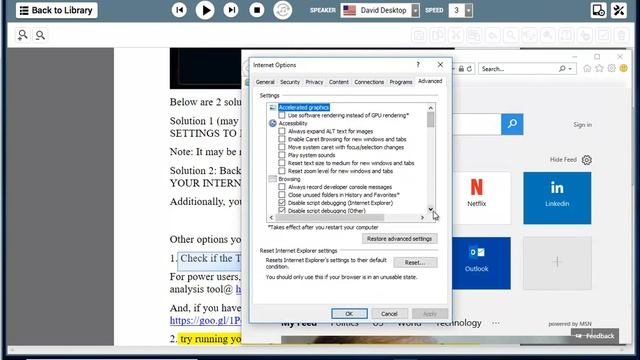Viewport: 640px width, 360px height.
Task: Click the Accessibility category icon
Action: (x=273, y=123)
